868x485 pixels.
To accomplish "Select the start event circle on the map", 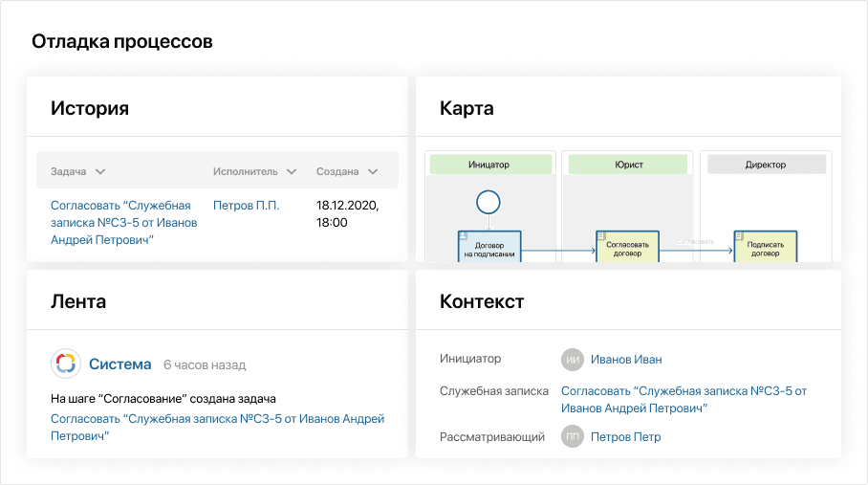I will (488, 201).
